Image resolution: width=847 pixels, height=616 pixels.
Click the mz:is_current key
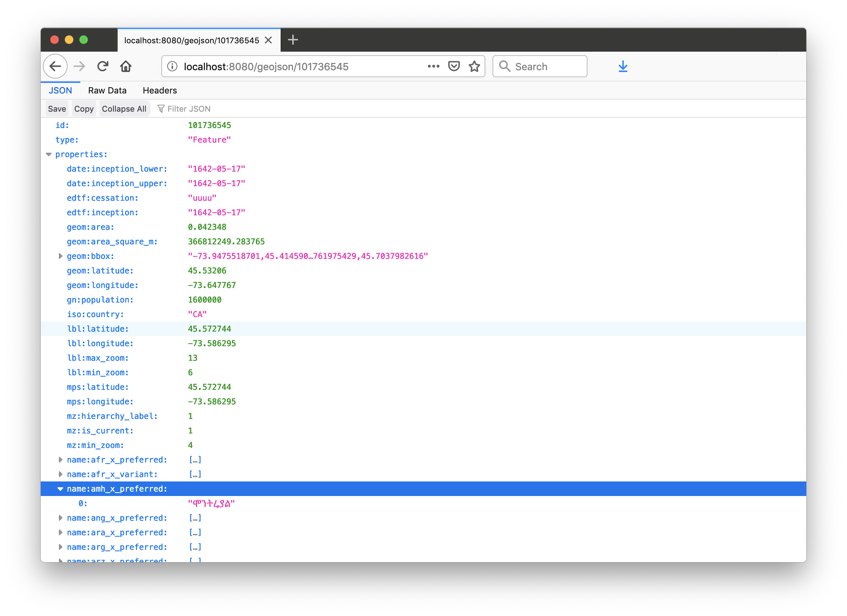pos(100,431)
